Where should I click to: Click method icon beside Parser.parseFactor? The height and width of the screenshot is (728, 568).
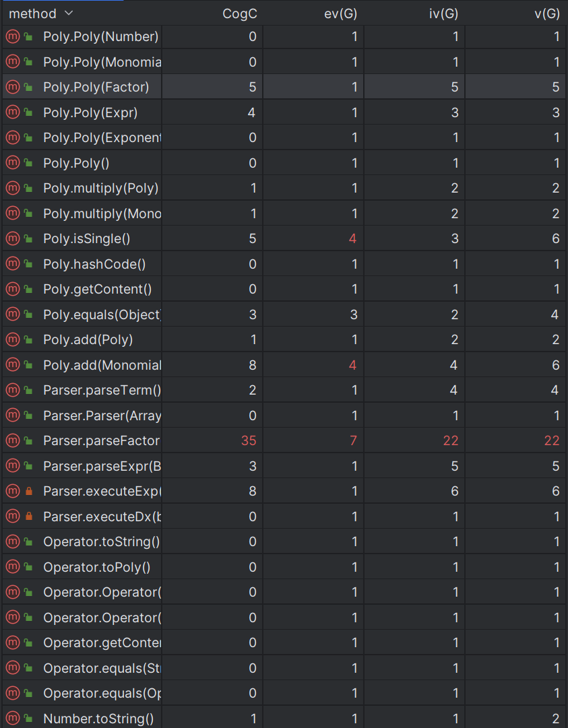pos(13,440)
